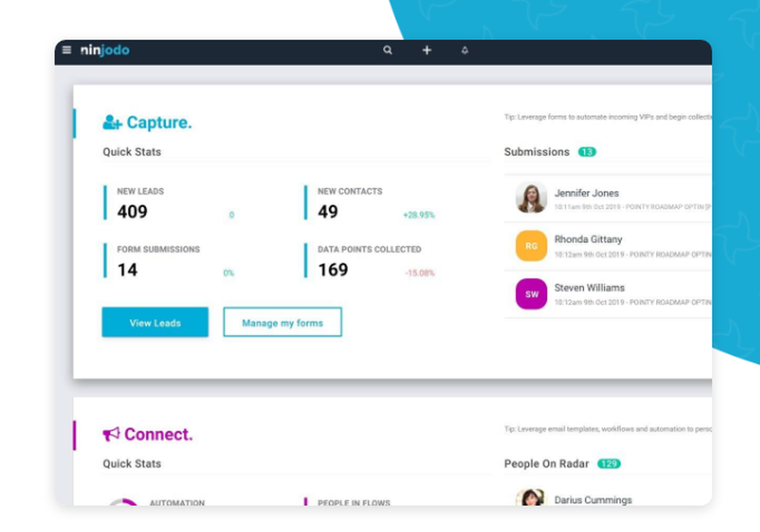
Task: Click Rhonda Gittany's avatar
Action: point(530,245)
